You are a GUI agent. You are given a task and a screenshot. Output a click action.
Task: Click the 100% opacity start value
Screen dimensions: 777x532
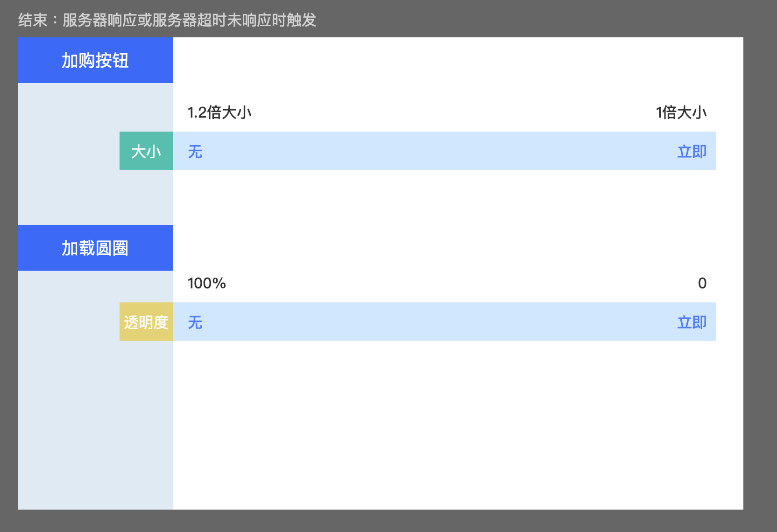[206, 283]
